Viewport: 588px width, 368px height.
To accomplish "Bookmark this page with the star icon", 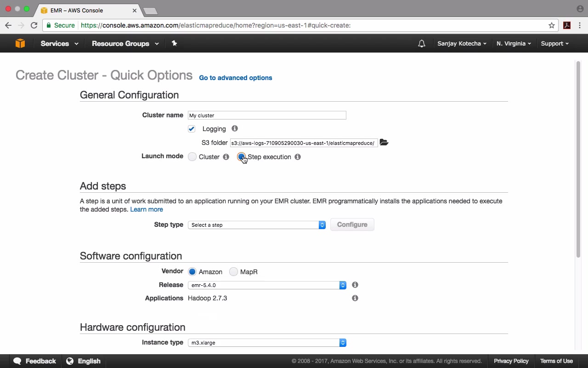I will pyautogui.click(x=552, y=25).
